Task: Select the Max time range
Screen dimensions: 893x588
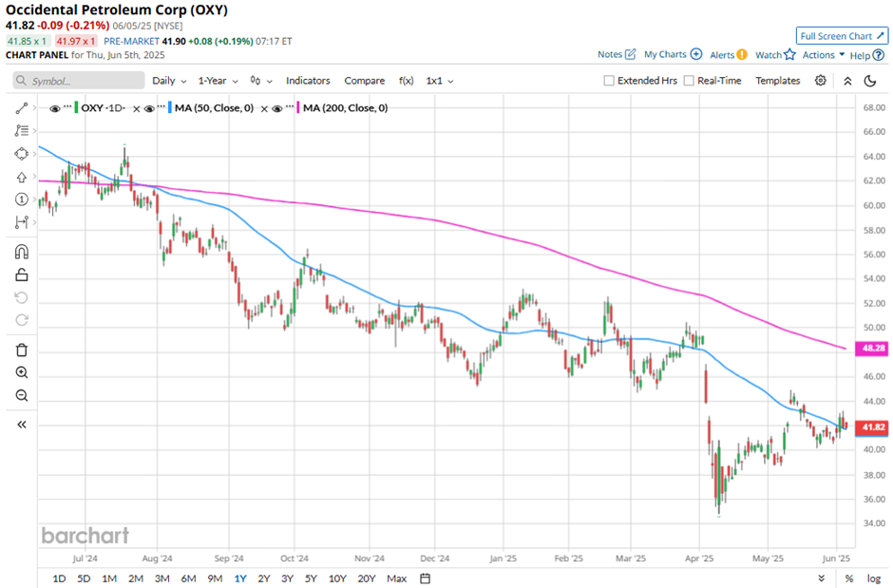Action: (x=397, y=579)
